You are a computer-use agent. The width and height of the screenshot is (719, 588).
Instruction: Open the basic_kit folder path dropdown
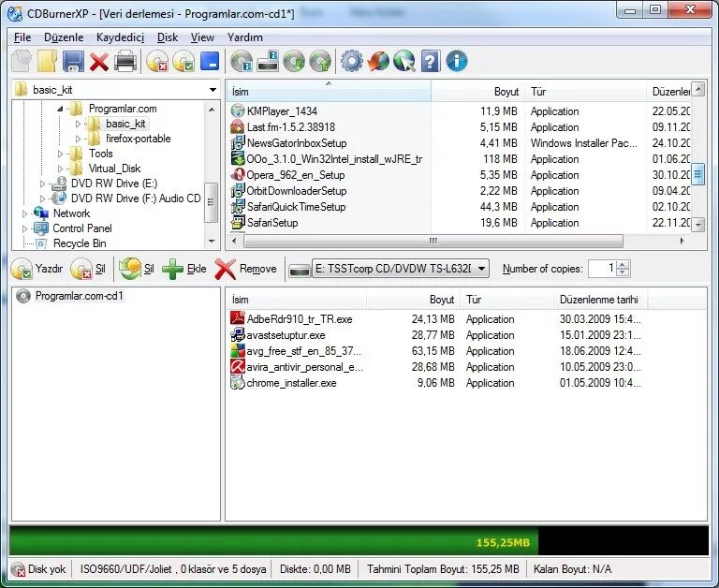click(x=213, y=90)
